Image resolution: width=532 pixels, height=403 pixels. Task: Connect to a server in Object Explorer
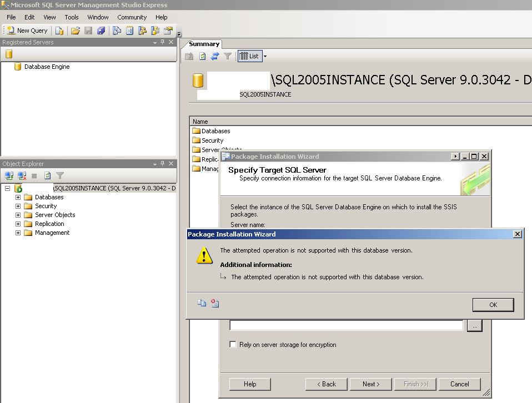coord(10,175)
